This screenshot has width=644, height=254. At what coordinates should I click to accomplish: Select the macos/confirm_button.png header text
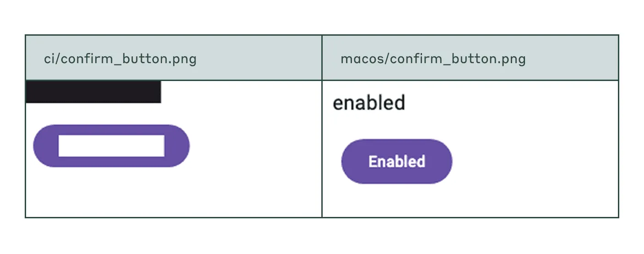[433, 59]
